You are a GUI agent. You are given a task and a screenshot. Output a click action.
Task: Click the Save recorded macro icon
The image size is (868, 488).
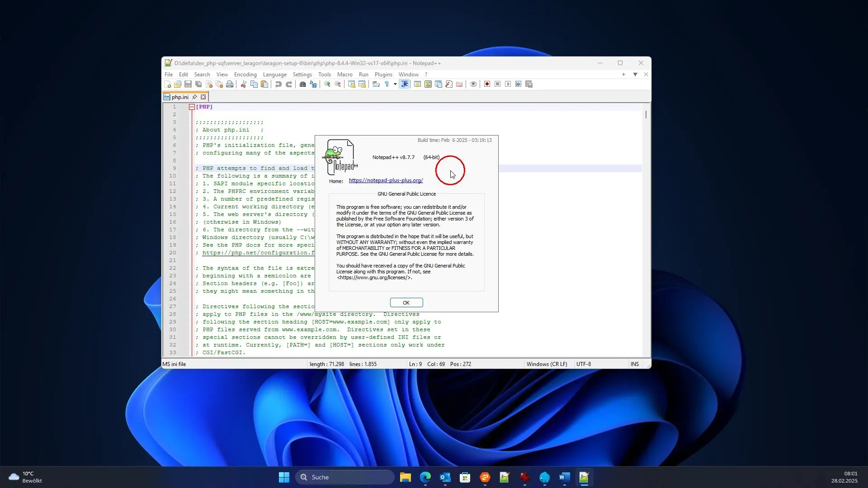(529, 84)
